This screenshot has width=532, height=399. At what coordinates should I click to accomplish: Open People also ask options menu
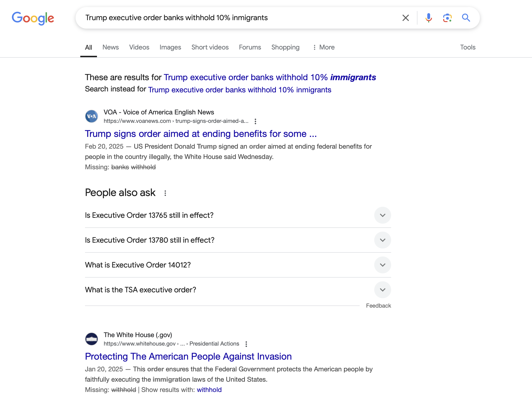click(165, 193)
